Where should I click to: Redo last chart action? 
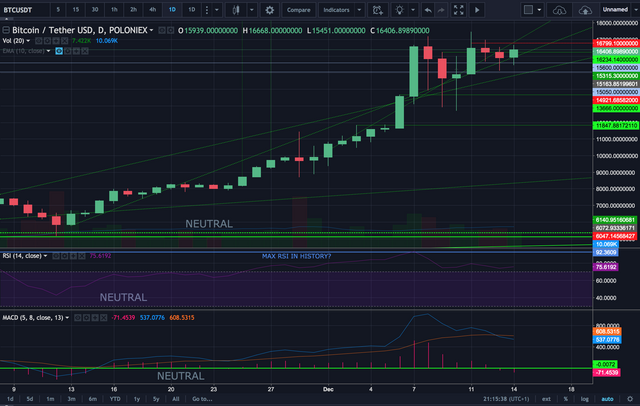coord(441,10)
